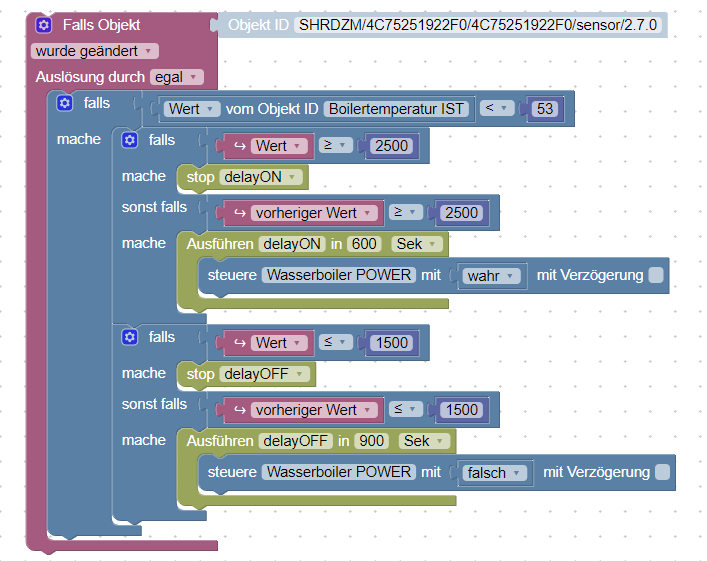The image size is (707, 561).
Task: Click the gear icon on Falls Objekt block
Action: click(44, 25)
